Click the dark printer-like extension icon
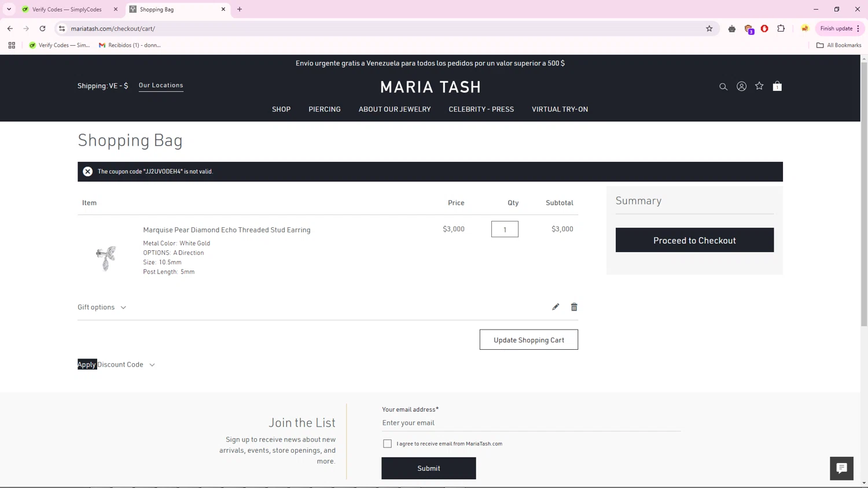868x488 pixels. click(x=732, y=28)
